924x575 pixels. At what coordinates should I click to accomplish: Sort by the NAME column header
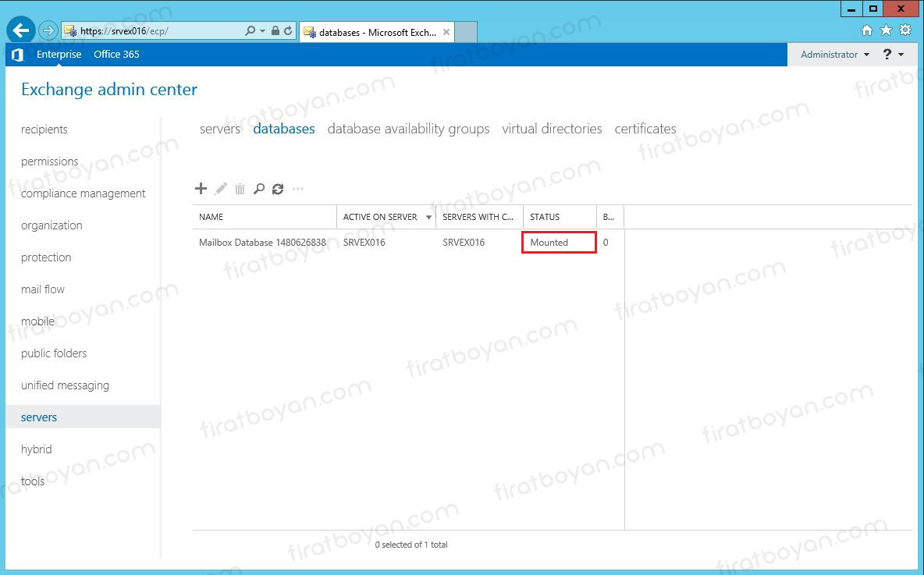[265, 217]
